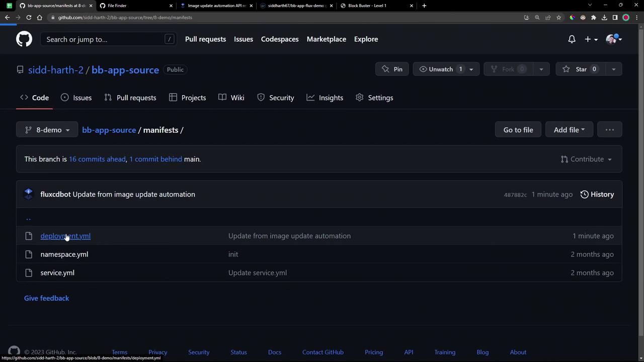Open Terms footer link
Image resolution: width=644 pixels, height=362 pixels.
click(119, 352)
